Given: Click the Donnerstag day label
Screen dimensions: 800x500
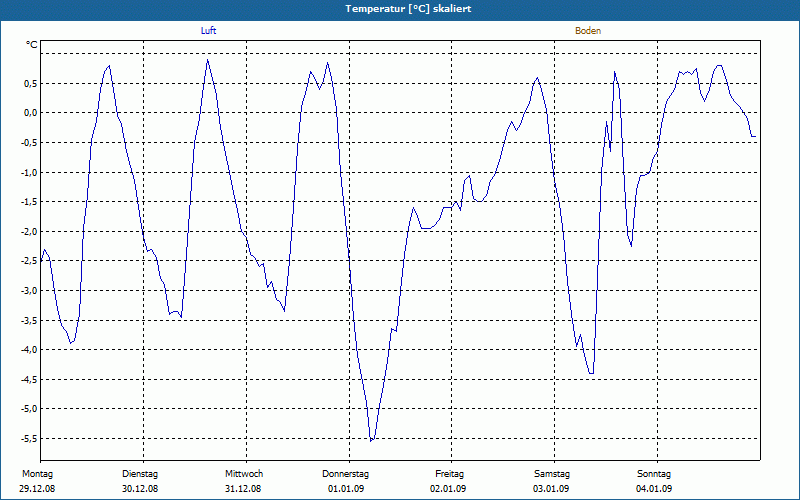Looking at the screenshot, I should pos(345,474).
